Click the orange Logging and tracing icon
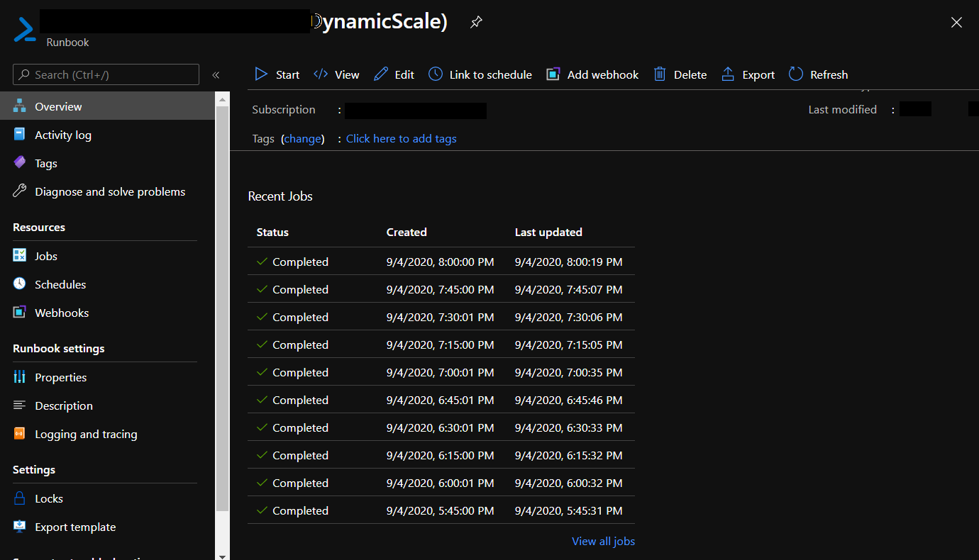This screenshot has width=979, height=560. [x=20, y=434]
